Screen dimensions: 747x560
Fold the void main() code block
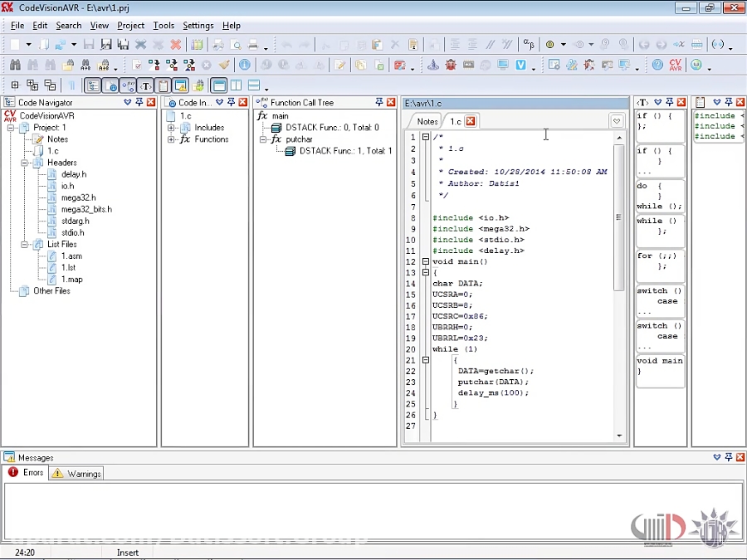pyautogui.click(x=426, y=261)
